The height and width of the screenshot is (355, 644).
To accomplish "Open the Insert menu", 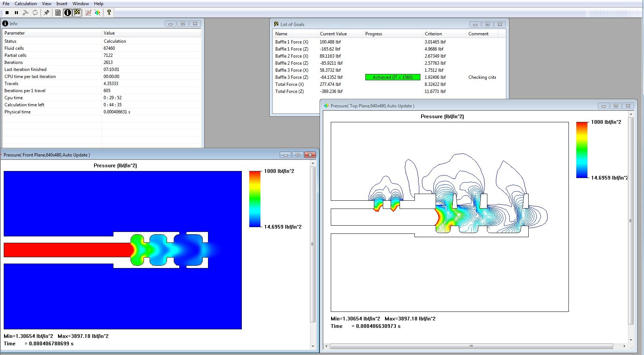I will (x=61, y=3).
